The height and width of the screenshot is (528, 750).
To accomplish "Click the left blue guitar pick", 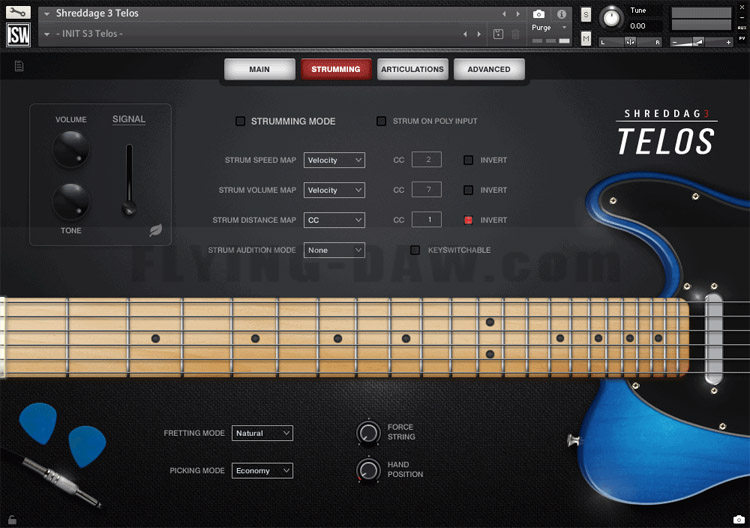I will click(38, 423).
